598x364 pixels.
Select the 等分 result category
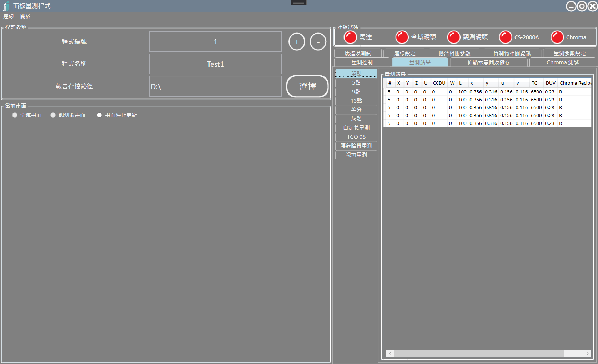356,110
